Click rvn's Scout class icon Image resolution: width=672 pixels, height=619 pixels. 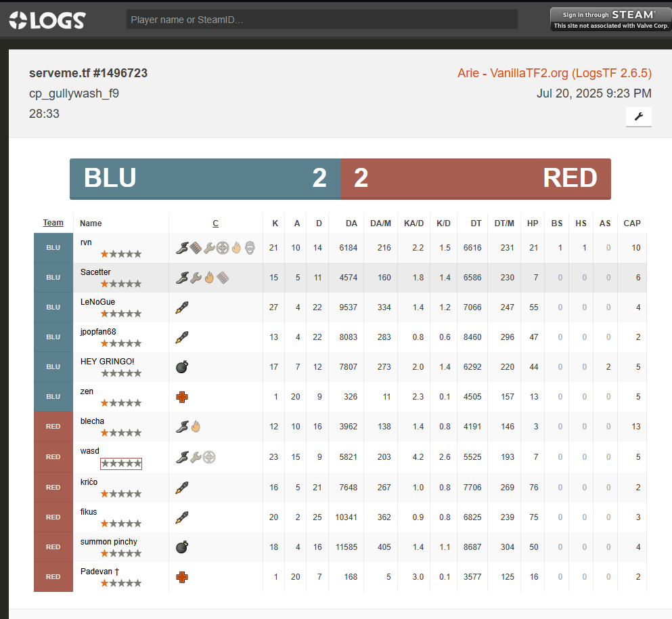click(x=181, y=248)
